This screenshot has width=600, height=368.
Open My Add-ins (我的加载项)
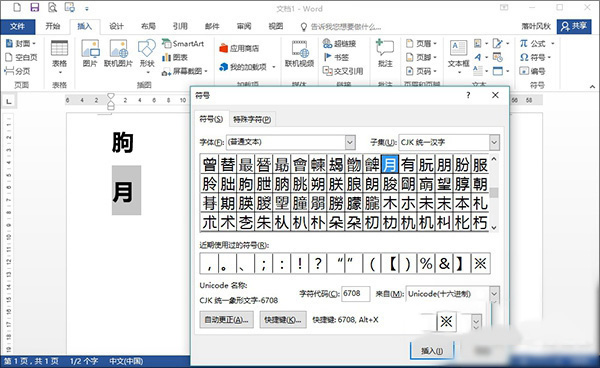click(243, 67)
